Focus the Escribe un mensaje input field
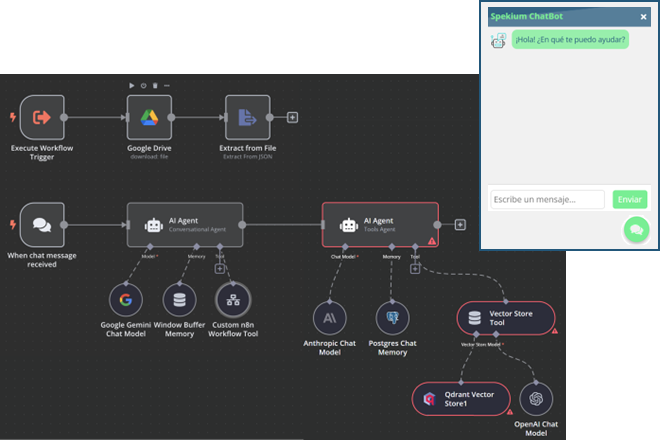 (547, 200)
